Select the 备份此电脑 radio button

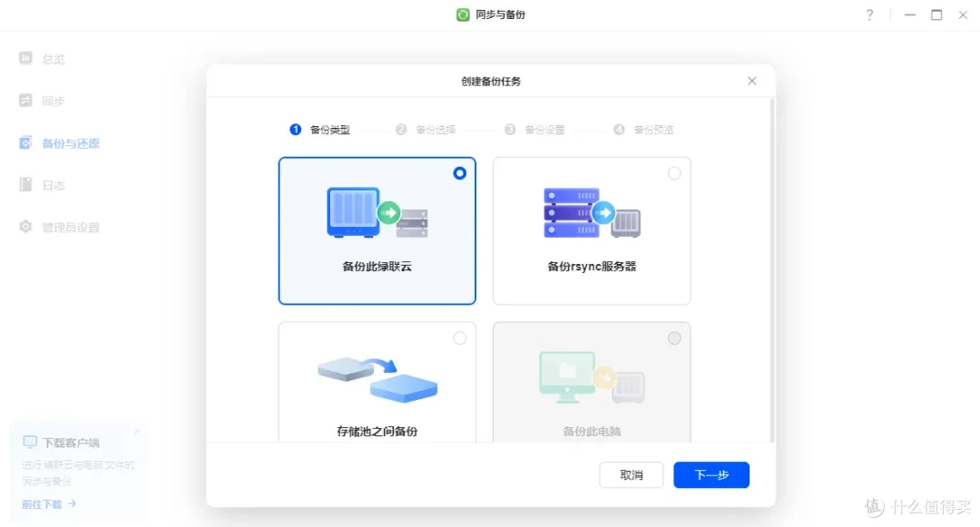click(674, 337)
